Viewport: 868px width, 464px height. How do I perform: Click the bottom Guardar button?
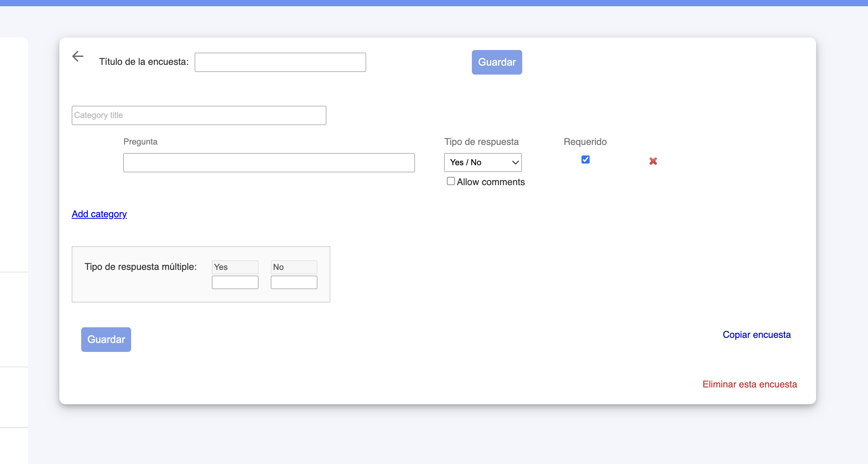tap(106, 339)
